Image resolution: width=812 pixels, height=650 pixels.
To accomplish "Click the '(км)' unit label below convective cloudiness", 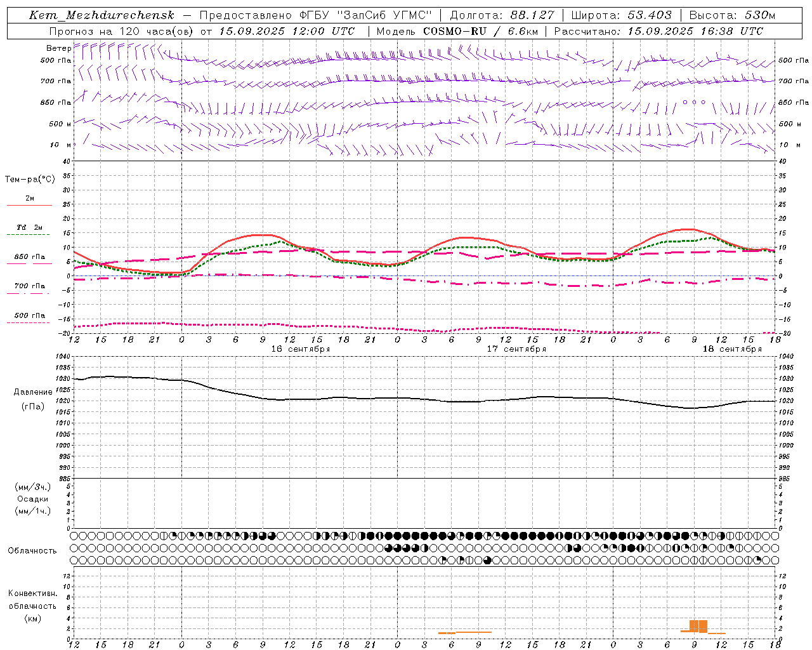I will [x=32, y=618].
